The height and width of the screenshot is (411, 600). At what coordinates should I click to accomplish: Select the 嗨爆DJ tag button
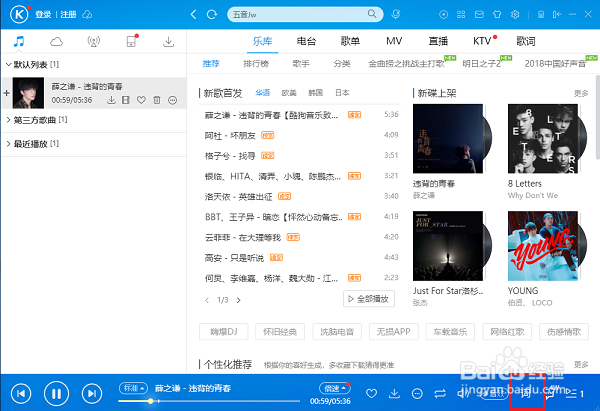[224, 332]
